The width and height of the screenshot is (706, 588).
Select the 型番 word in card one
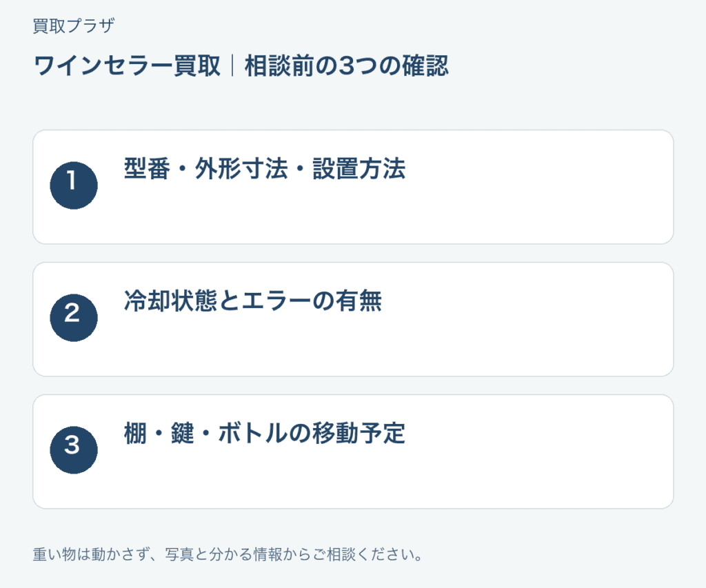pyautogui.click(x=148, y=169)
